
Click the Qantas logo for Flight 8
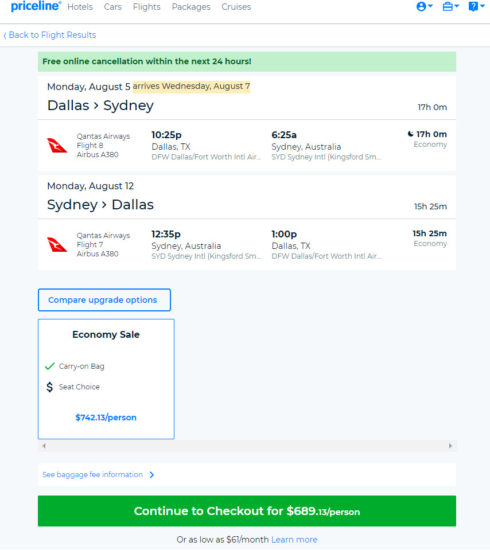pos(57,145)
